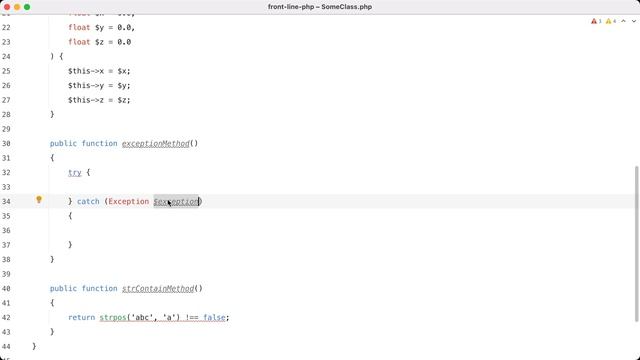The width and height of the screenshot is (640, 360).
Task: Click the method name 'exceptionMethod'
Action: coord(156,144)
